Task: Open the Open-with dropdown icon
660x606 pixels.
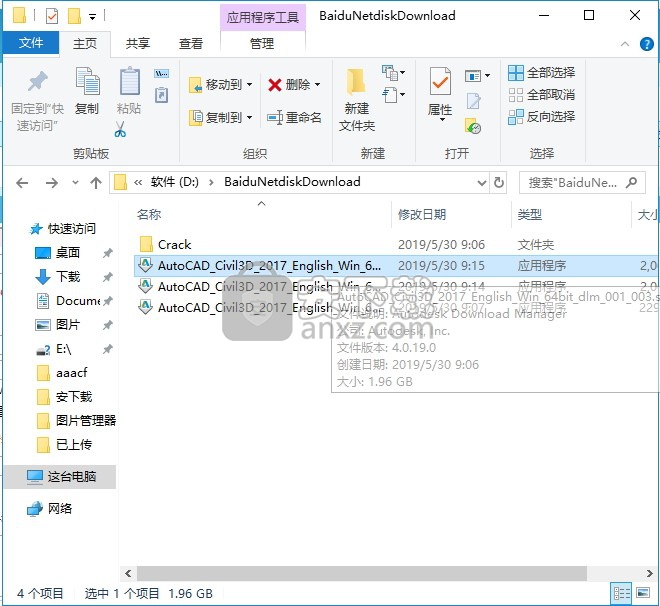Action: [477, 76]
